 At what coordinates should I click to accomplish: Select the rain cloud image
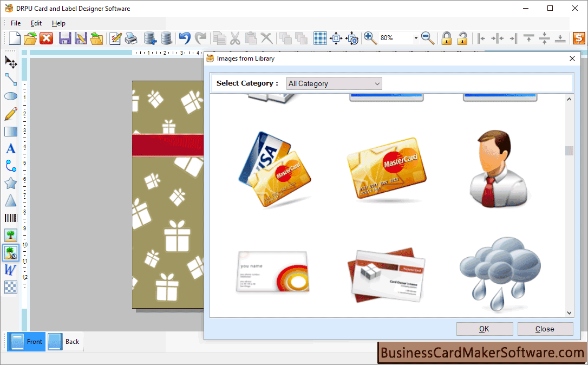tap(500, 275)
